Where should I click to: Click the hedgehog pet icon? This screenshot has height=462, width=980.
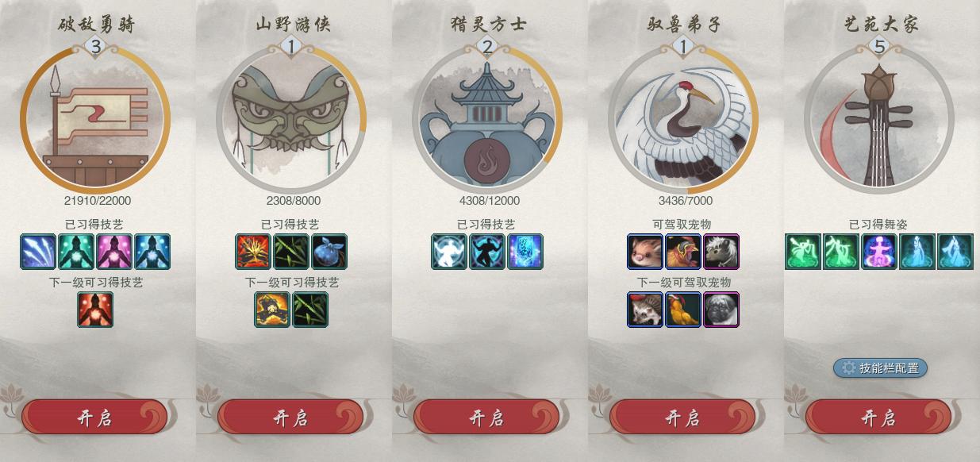(x=645, y=310)
